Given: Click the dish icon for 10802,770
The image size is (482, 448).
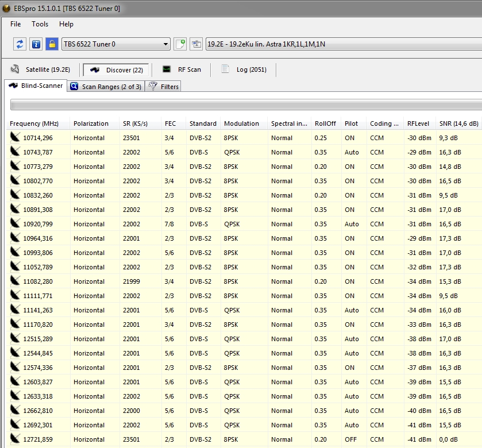Looking at the screenshot, I should point(15,180).
